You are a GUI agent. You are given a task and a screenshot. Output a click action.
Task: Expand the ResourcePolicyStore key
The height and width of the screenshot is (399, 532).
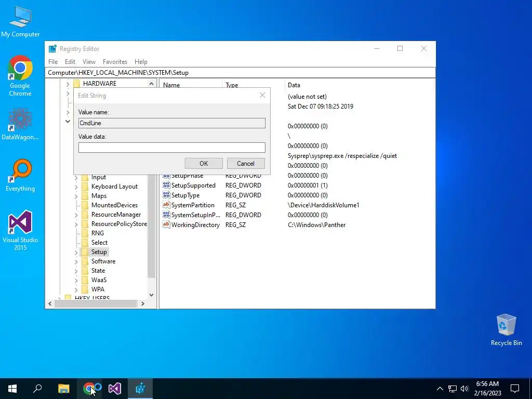[x=76, y=224]
